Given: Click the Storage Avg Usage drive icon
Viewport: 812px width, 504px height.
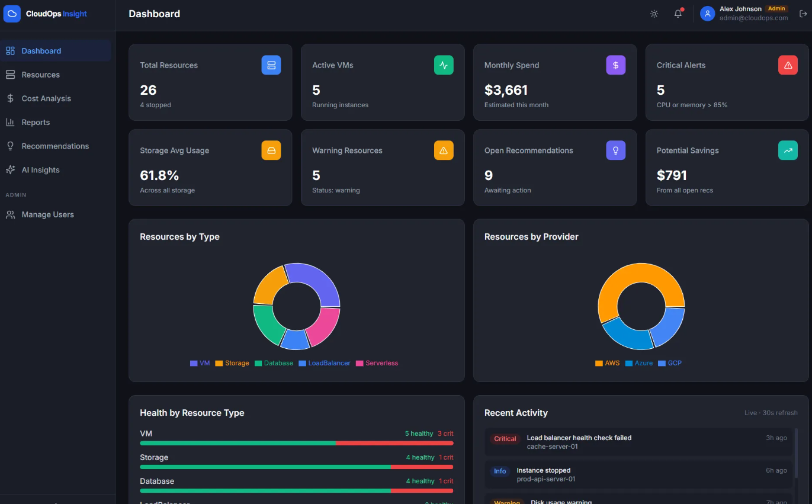Looking at the screenshot, I should click(x=271, y=150).
